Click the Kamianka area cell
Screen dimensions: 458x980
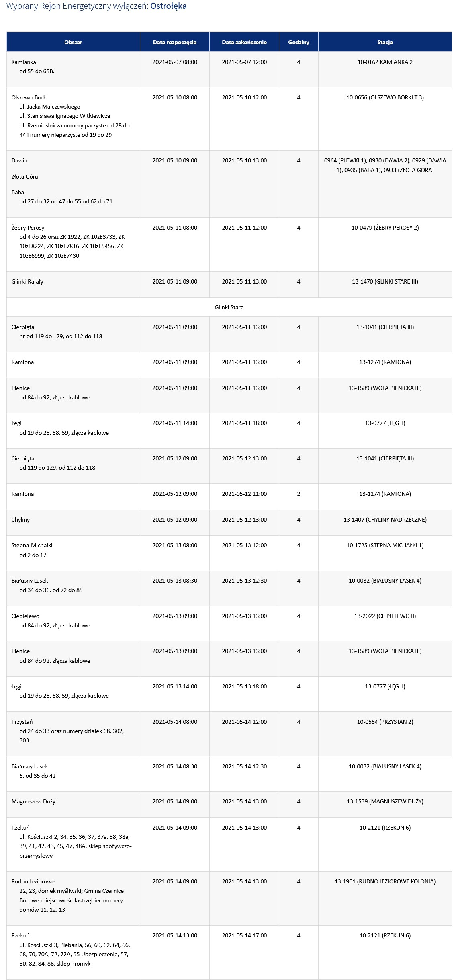tap(73, 70)
